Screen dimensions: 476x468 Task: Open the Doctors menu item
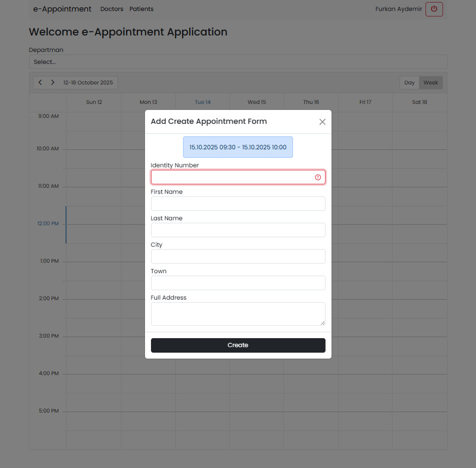coord(111,9)
